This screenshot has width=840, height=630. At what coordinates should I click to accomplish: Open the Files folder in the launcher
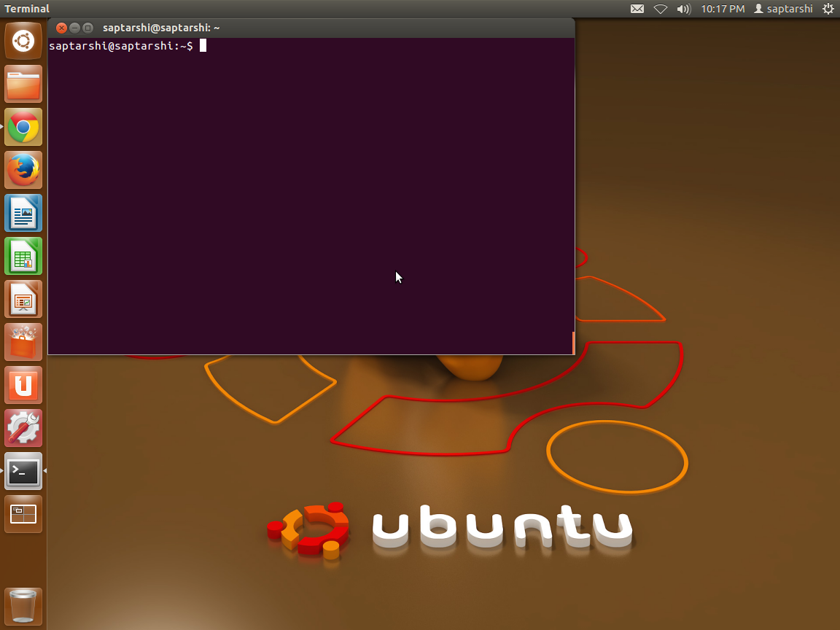pyautogui.click(x=23, y=84)
